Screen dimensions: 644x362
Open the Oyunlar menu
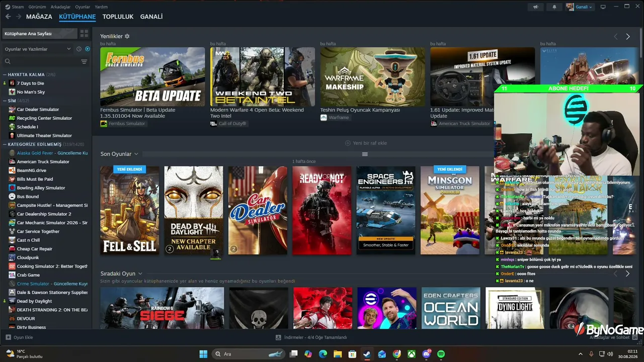[x=83, y=7]
